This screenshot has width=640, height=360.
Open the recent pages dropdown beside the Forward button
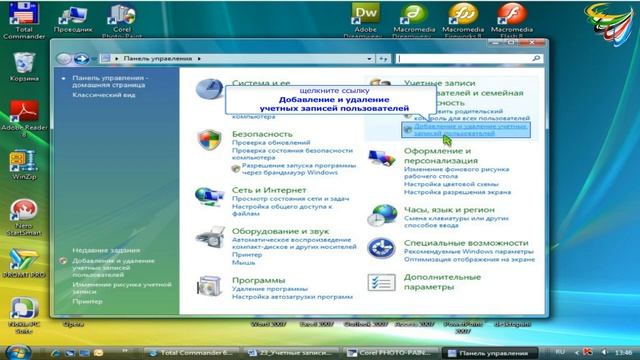click(94, 59)
